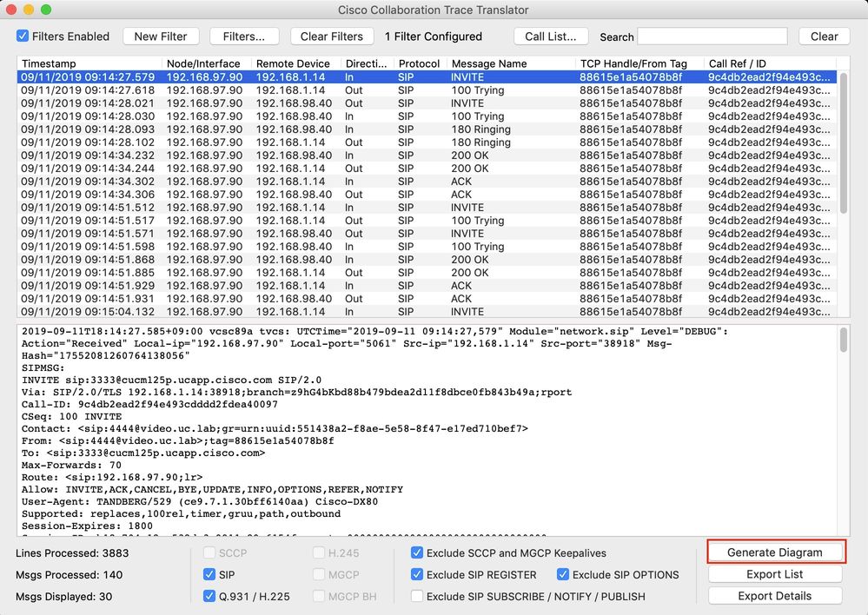This screenshot has width=868, height=615.
Task: Select the 09:14:34.232 200 OK row
Action: point(427,155)
